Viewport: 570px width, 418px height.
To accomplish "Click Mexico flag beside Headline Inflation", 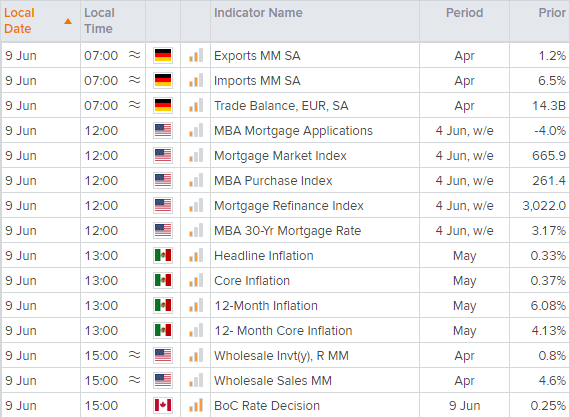I will [163, 256].
